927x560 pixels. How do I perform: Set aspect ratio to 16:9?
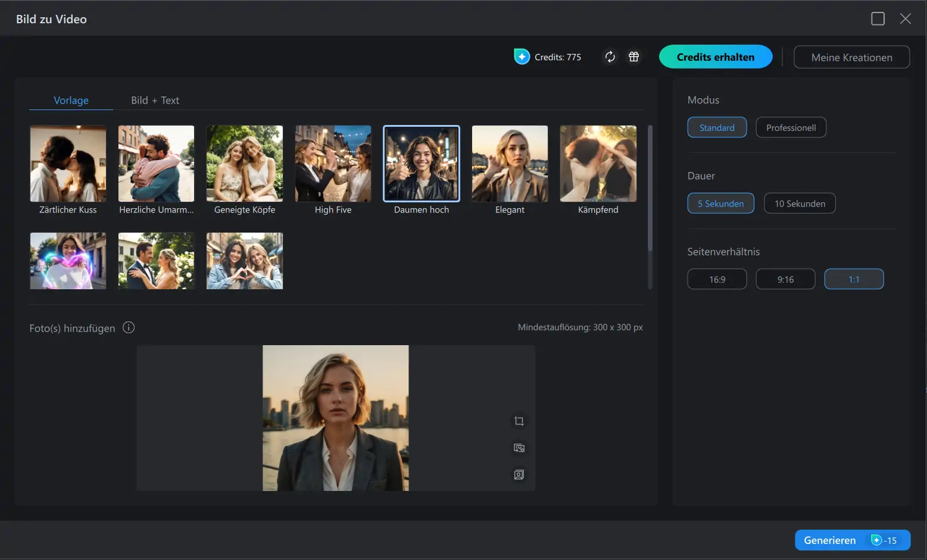pyautogui.click(x=717, y=279)
